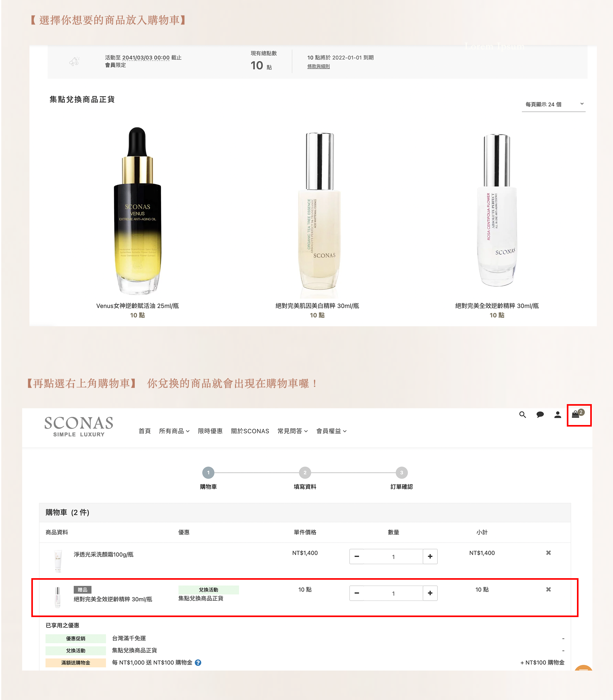Go to 限時優惠 page
613x700 pixels.
point(210,431)
